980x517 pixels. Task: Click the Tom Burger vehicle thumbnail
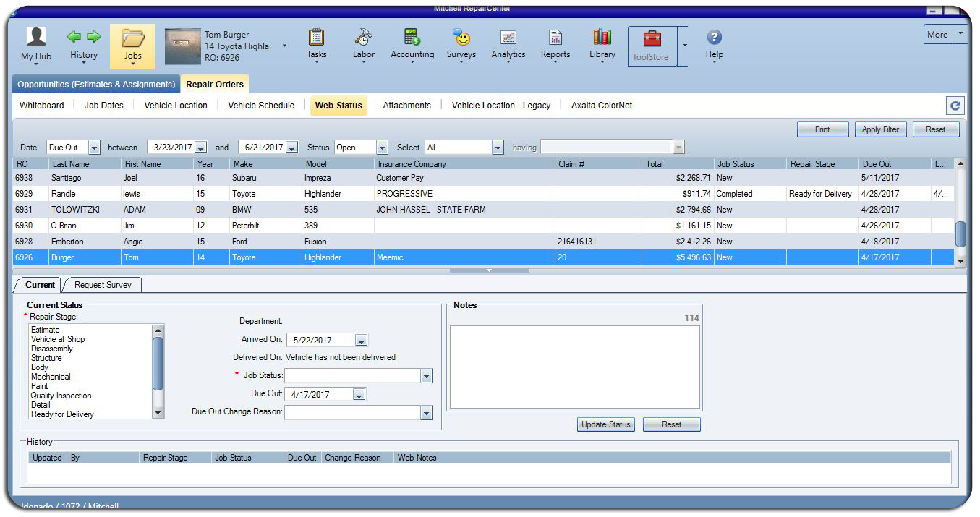[182, 46]
